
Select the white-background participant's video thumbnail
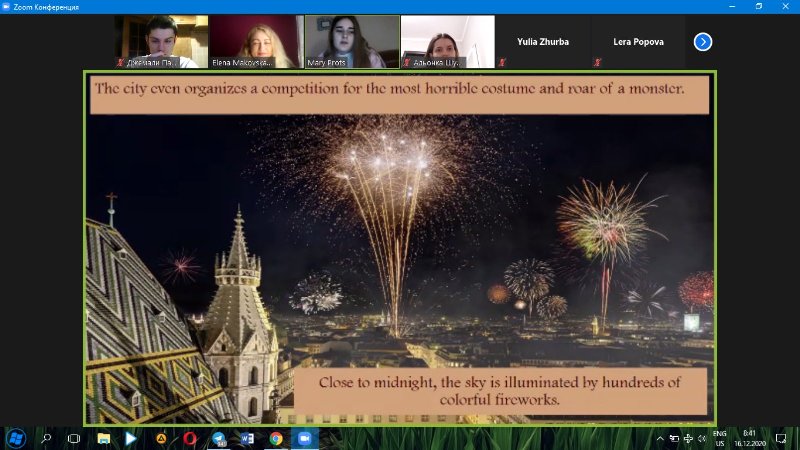(448, 41)
